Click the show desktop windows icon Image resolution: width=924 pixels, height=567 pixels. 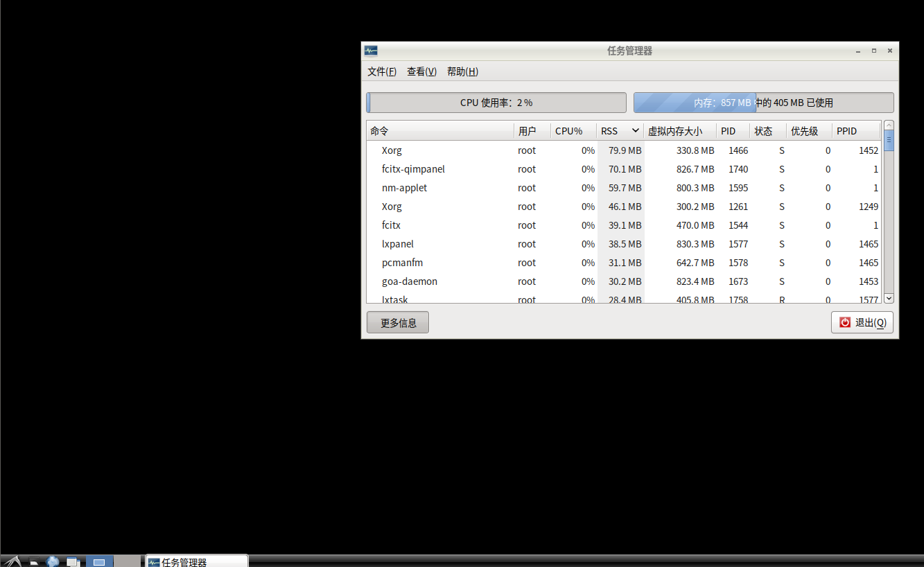[73, 561]
